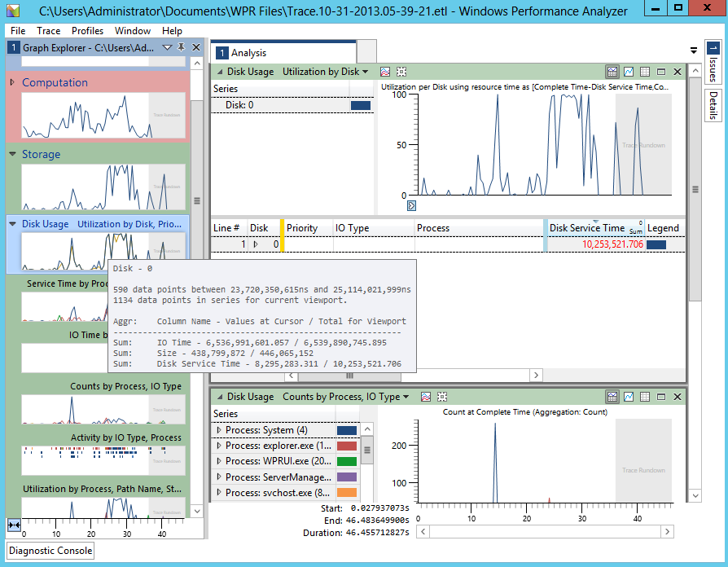Open the Help menu
Image resolution: width=728 pixels, height=567 pixels.
click(x=172, y=31)
